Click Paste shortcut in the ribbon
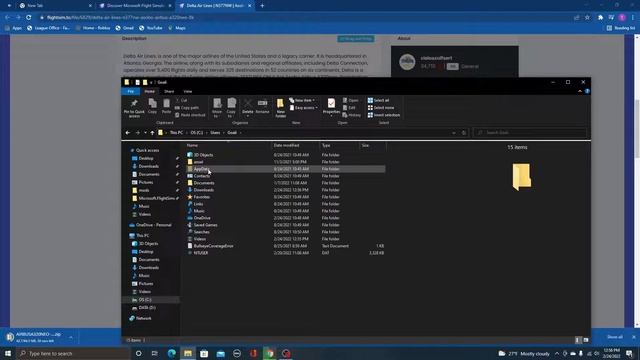Screen dimensions: 640x360 190,115
